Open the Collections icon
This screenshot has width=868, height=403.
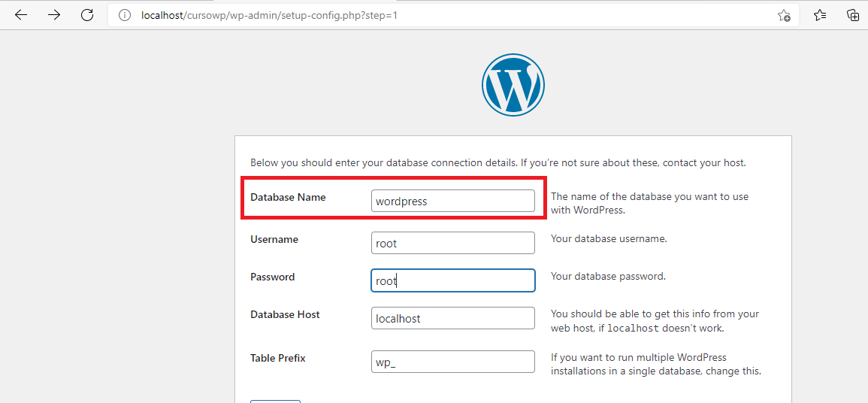(x=853, y=16)
